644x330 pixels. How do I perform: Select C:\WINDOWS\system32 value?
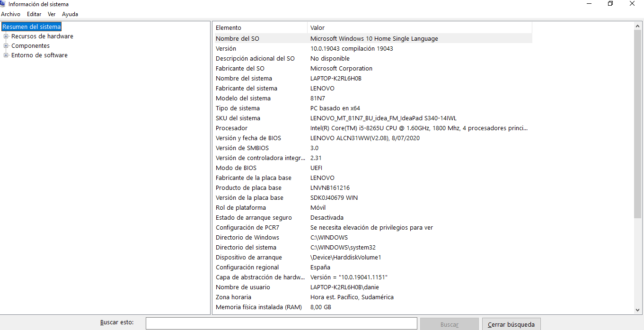click(x=343, y=248)
